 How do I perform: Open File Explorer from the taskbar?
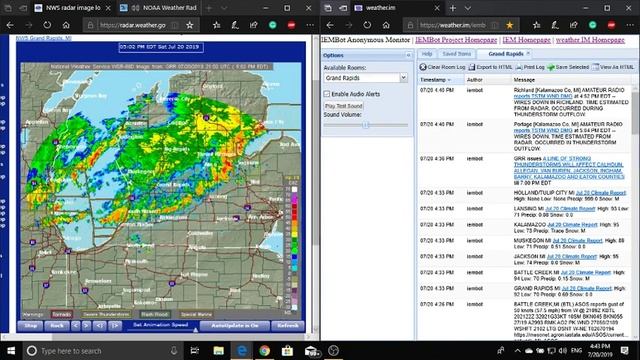click(x=218, y=351)
